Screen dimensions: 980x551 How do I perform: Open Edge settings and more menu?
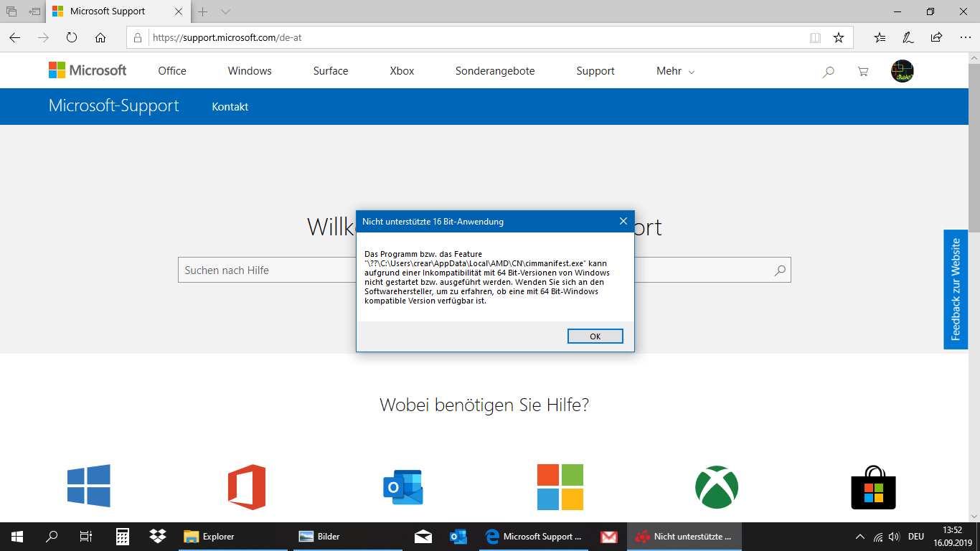pos(964,37)
